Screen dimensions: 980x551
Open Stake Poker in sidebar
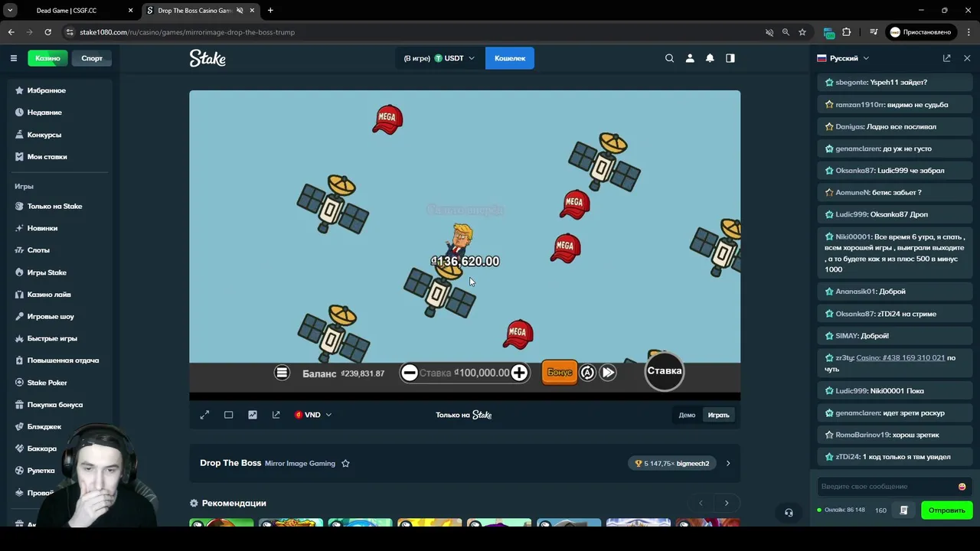tap(60, 383)
